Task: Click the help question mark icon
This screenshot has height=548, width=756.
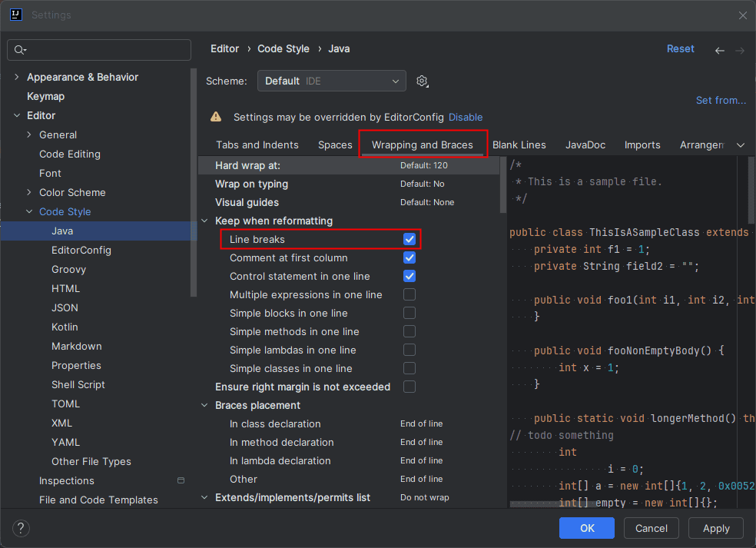Action: pos(22,528)
